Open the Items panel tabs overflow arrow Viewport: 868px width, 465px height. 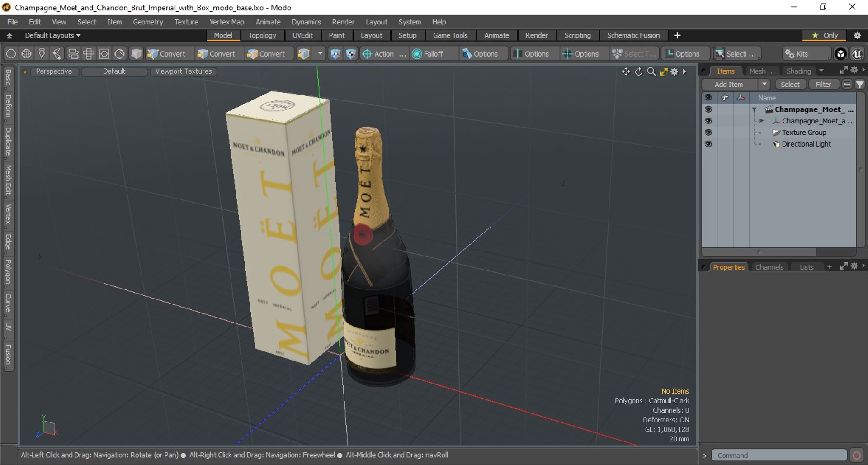tap(821, 71)
